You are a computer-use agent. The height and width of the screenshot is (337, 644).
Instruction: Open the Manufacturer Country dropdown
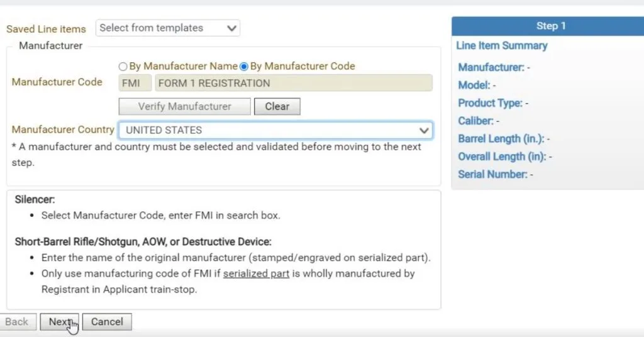(x=275, y=130)
